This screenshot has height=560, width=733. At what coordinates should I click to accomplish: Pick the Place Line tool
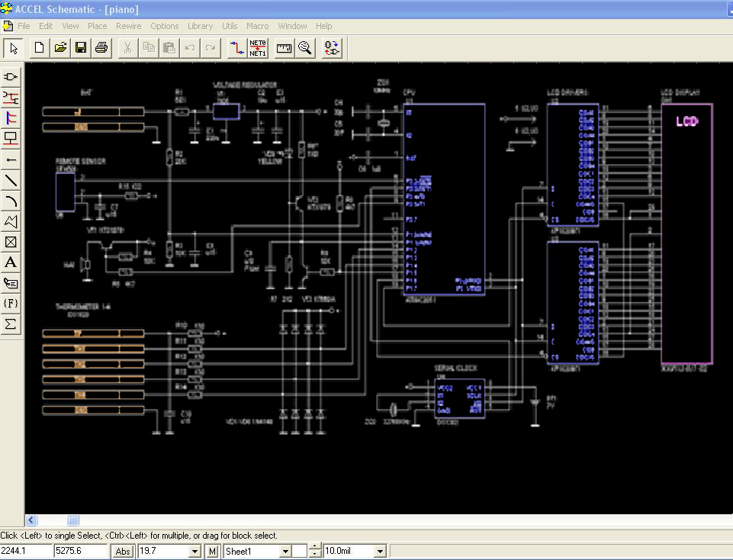tap(11, 180)
